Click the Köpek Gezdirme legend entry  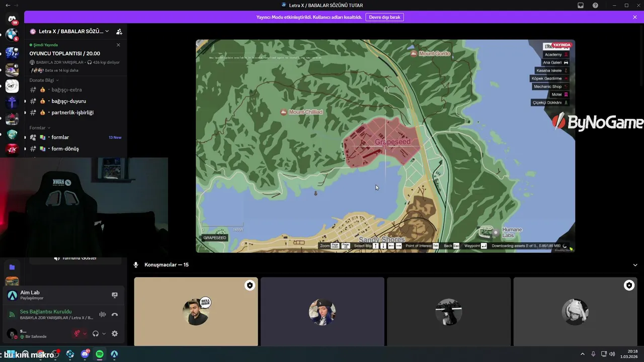pos(550,78)
